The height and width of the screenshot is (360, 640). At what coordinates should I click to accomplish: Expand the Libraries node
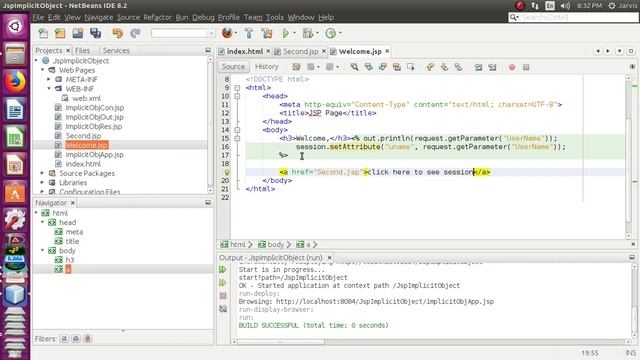(x=42, y=182)
